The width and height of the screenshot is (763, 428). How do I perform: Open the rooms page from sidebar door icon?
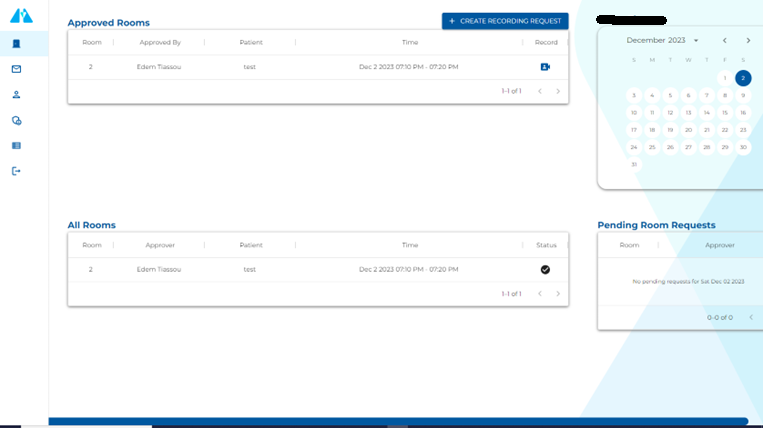[x=16, y=44]
